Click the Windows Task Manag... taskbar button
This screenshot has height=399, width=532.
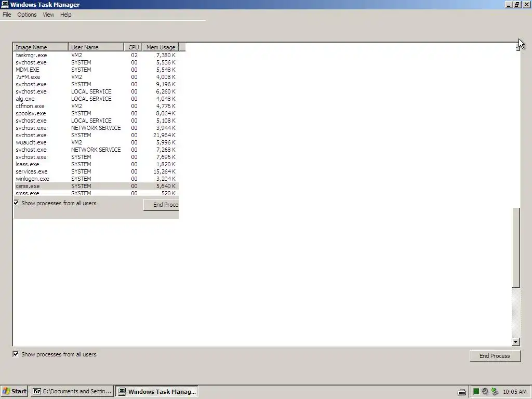[157, 392]
